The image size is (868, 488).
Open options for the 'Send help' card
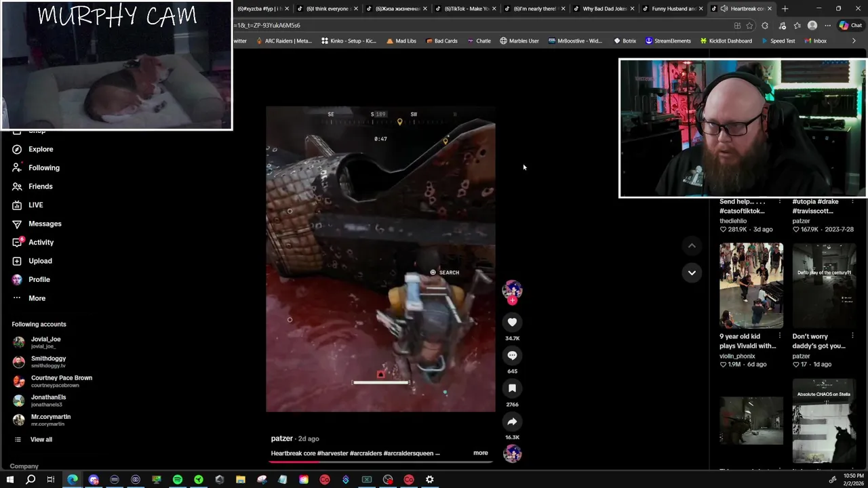(x=780, y=201)
